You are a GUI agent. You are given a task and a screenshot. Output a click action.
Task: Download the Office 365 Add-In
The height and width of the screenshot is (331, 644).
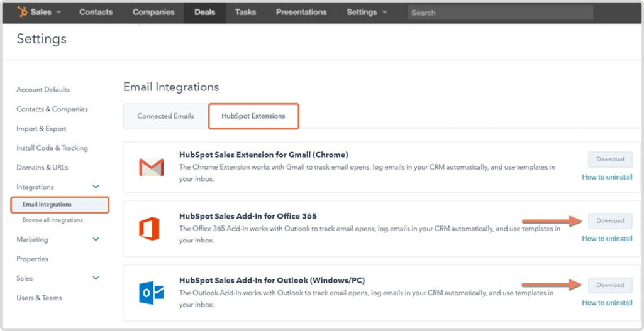(610, 220)
